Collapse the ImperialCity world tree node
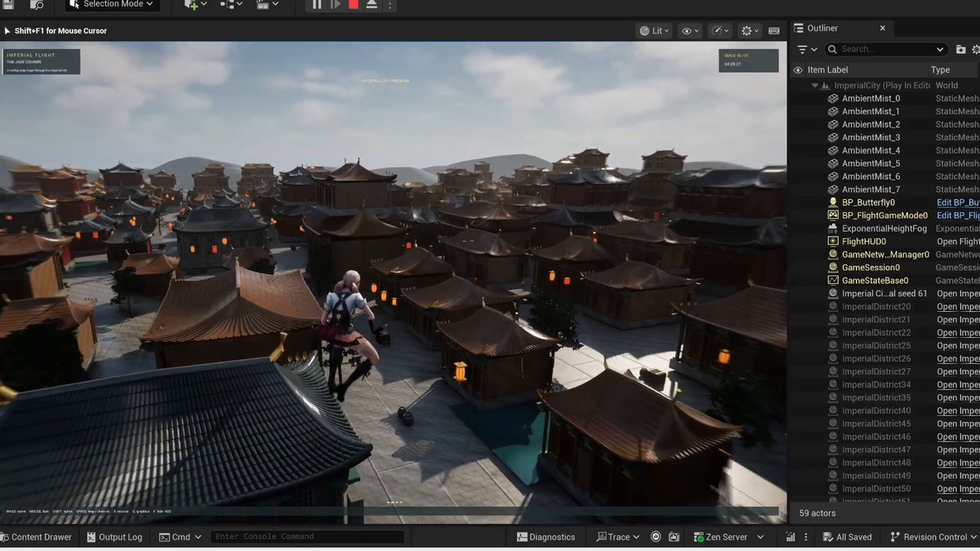Image resolution: width=980 pixels, height=551 pixels. [x=814, y=85]
